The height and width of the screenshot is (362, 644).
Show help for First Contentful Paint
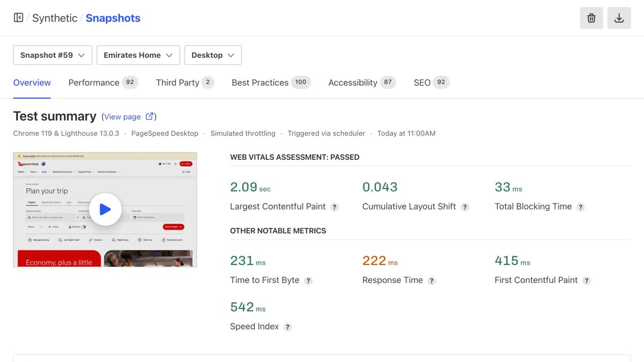[587, 280]
